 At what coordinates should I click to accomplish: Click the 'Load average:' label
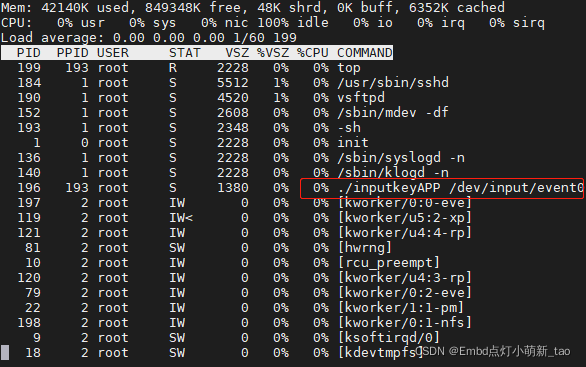pos(53,38)
